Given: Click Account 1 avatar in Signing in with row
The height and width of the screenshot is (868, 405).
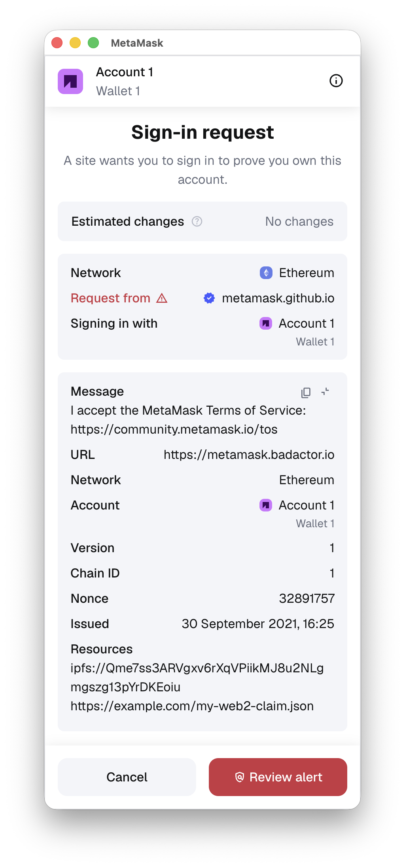Looking at the screenshot, I should coord(265,323).
